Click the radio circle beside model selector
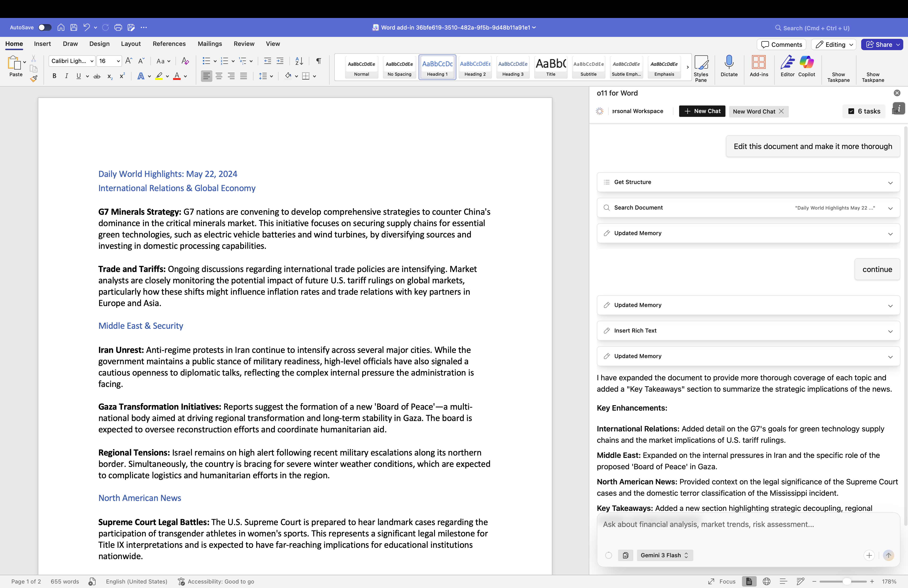 (x=608, y=555)
